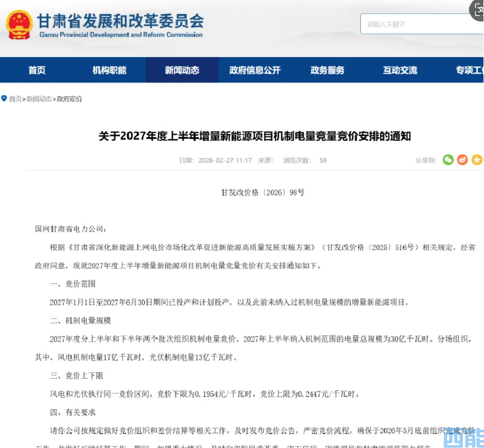This screenshot has width=484, height=448.
Task: Open the 互动交流 section
Action: (399, 70)
